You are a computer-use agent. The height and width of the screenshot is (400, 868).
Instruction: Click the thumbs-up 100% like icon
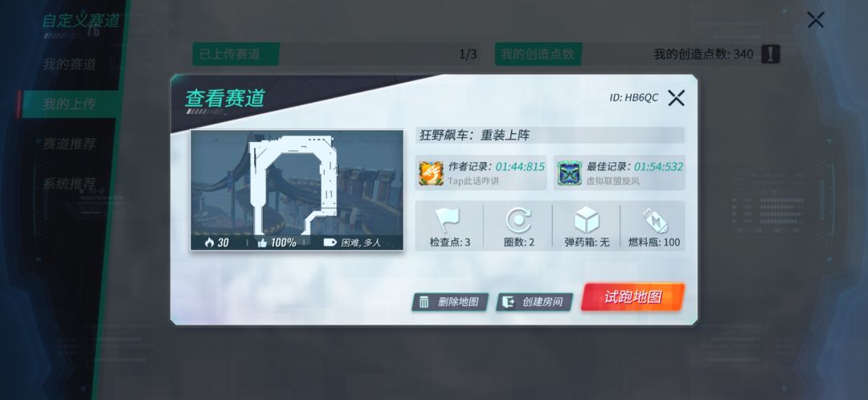pyautogui.click(x=262, y=243)
